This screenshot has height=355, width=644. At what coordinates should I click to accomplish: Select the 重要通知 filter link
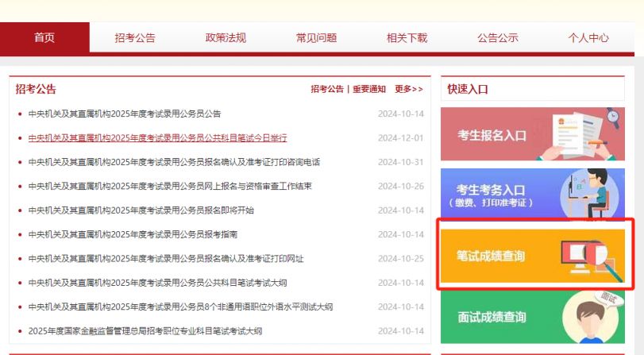[x=368, y=89]
